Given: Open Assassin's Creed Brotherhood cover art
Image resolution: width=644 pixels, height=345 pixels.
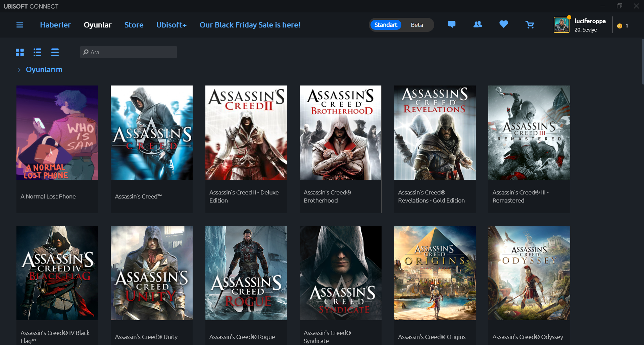Looking at the screenshot, I should pos(340,132).
